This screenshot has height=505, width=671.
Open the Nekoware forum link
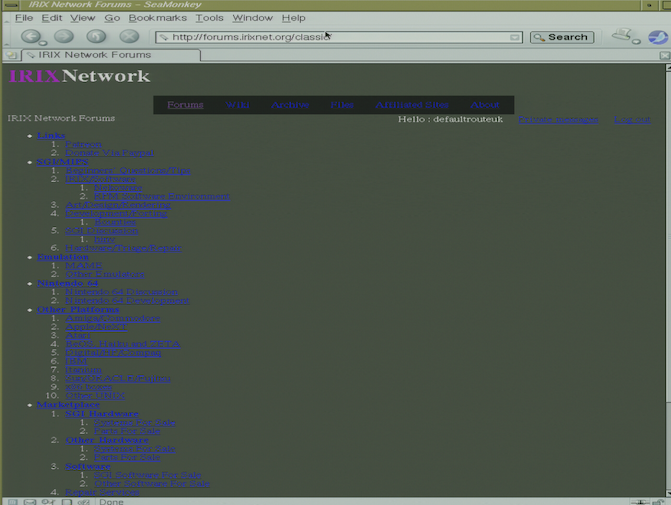click(x=118, y=187)
